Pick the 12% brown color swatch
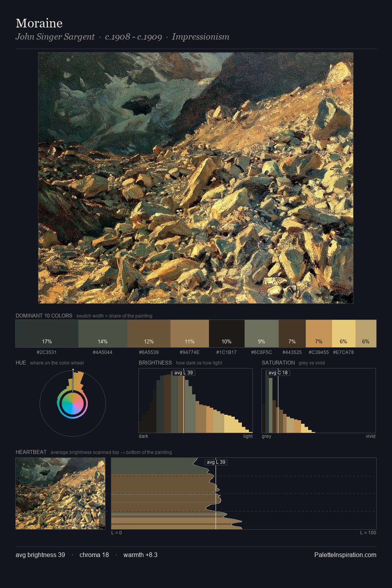Viewport: 392px width, 588px height. click(149, 334)
